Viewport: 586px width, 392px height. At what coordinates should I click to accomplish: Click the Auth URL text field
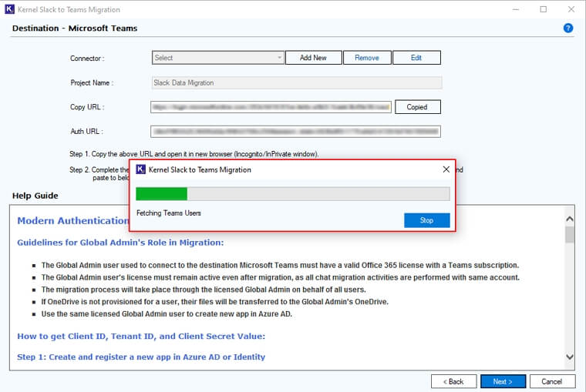click(x=295, y=132)
